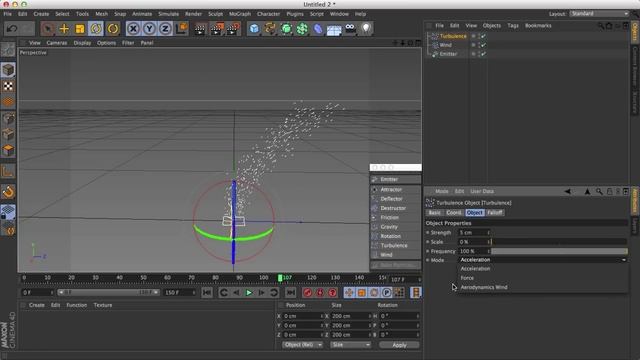Click the back arrow in Attribute Manager
This screenshot has height=360, width=640.
pos(567,191)
